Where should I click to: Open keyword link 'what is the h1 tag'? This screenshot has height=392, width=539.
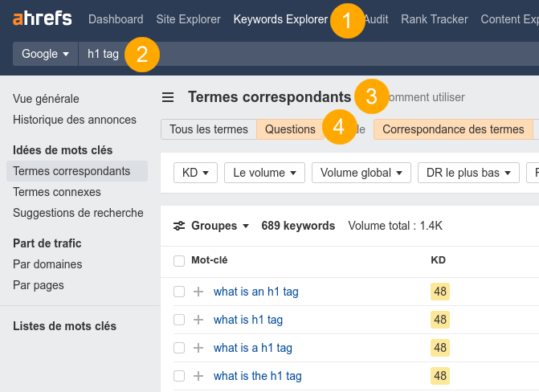pyautogui.click(x=258, y=376)
